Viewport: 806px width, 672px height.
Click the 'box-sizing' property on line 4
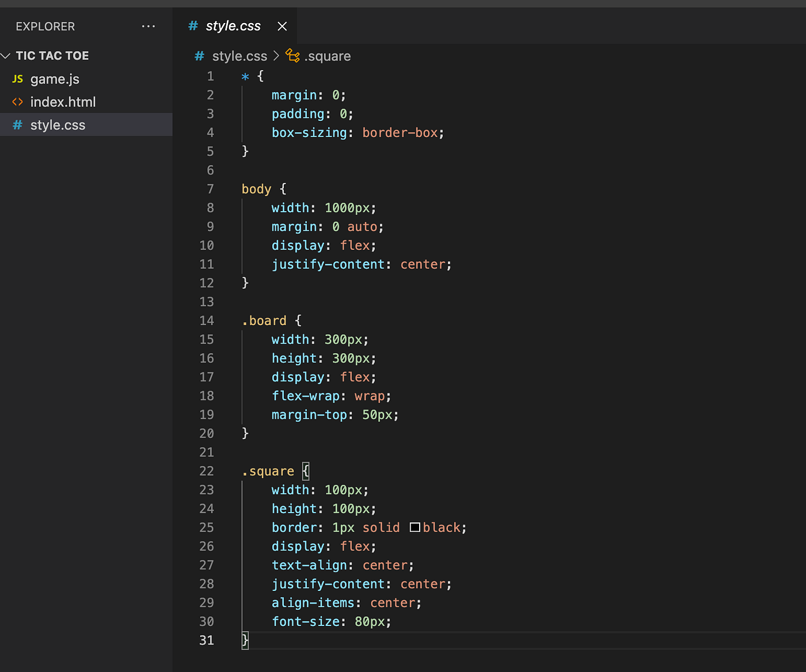309,132
